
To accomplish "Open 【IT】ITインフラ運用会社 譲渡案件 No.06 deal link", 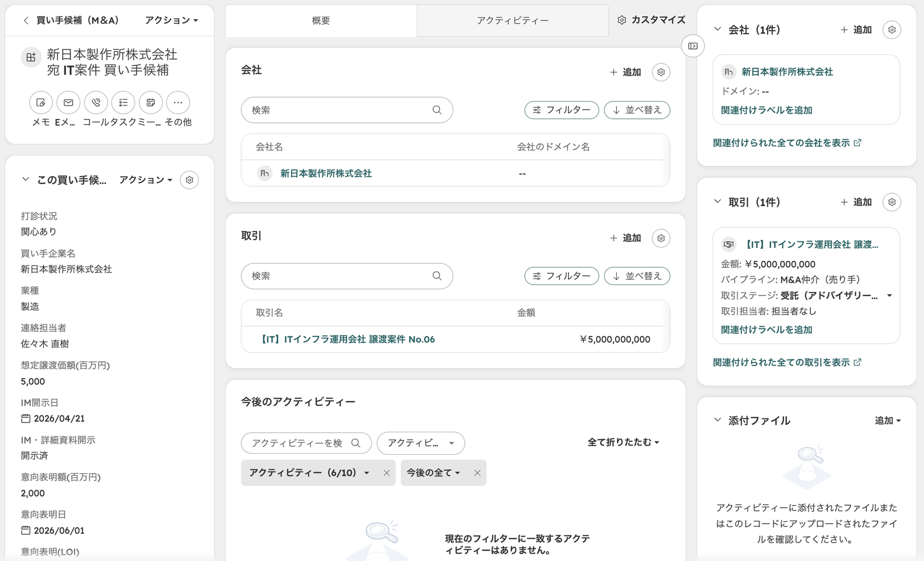I will tap(346, 339).
